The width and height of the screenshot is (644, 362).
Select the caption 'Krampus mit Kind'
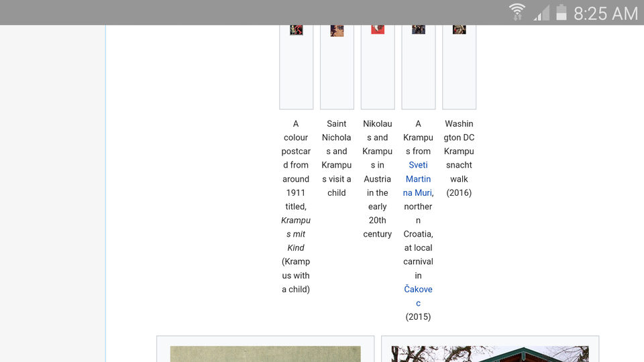pos(296,234)
